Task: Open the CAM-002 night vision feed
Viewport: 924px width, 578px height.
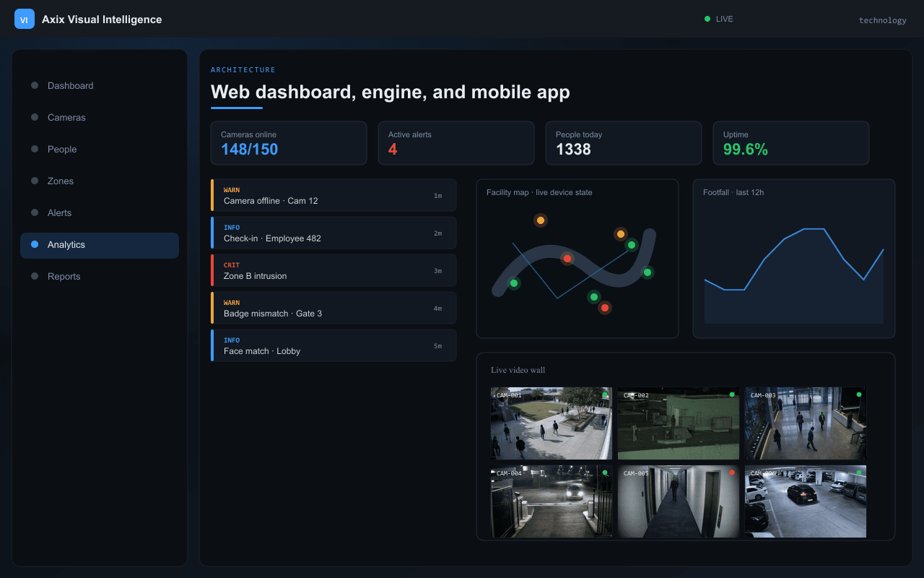Action: 679,423
